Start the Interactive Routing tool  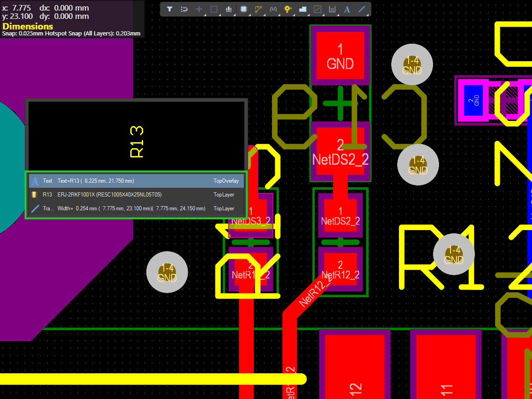coord(258,9)
